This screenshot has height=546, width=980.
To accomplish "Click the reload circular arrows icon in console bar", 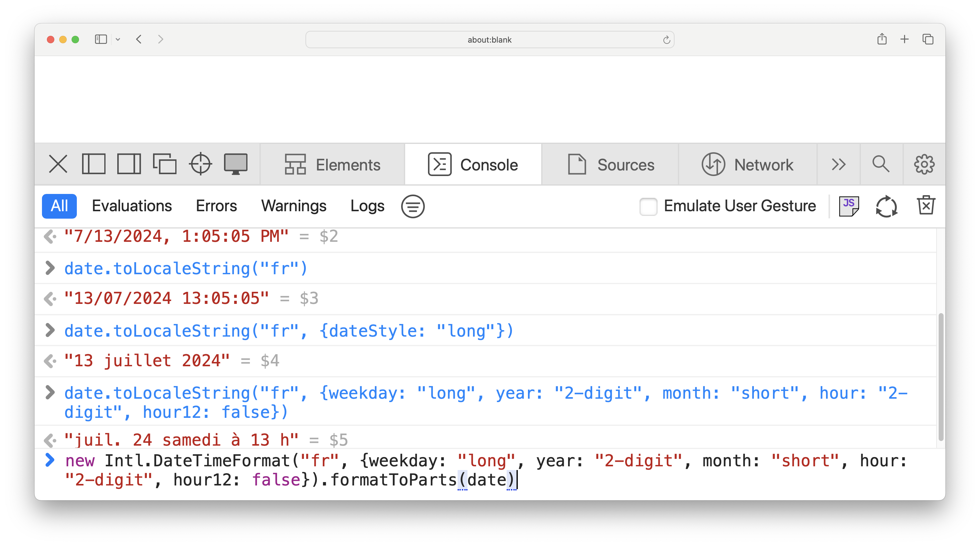I will click(x=887, y=206).
